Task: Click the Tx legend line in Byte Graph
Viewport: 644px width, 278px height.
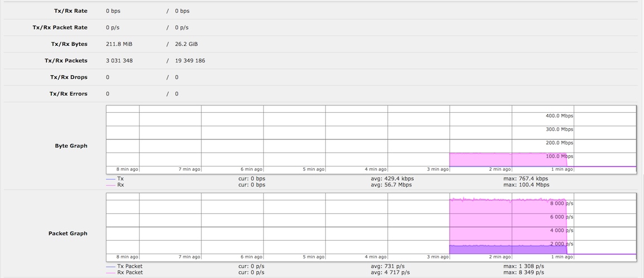Action: [110, 179]
